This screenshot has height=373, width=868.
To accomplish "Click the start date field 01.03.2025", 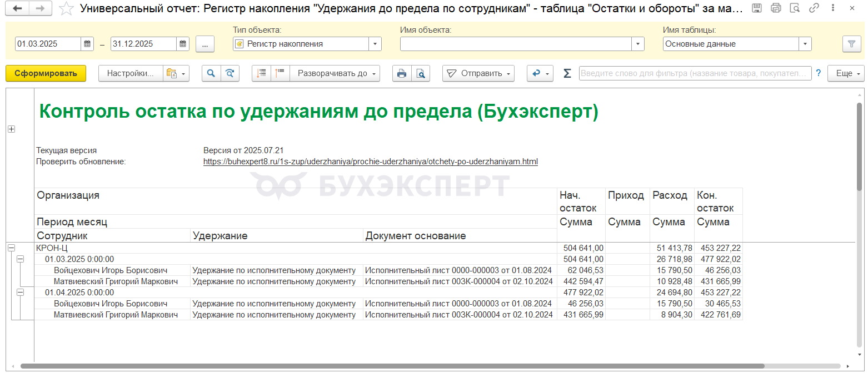I will coord(48,44).
